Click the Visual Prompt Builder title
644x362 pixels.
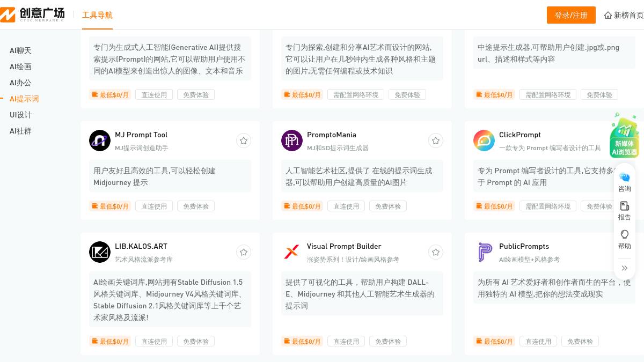(344, 246)
